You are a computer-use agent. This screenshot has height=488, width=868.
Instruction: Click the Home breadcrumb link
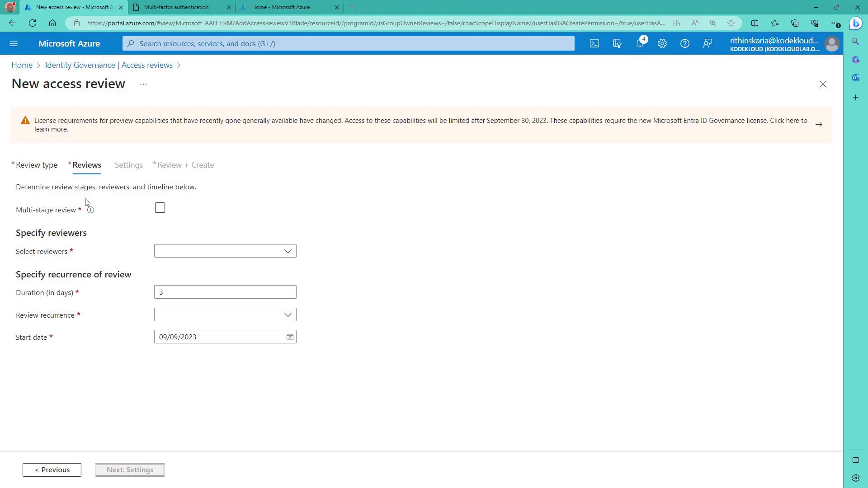coord(22,65)
